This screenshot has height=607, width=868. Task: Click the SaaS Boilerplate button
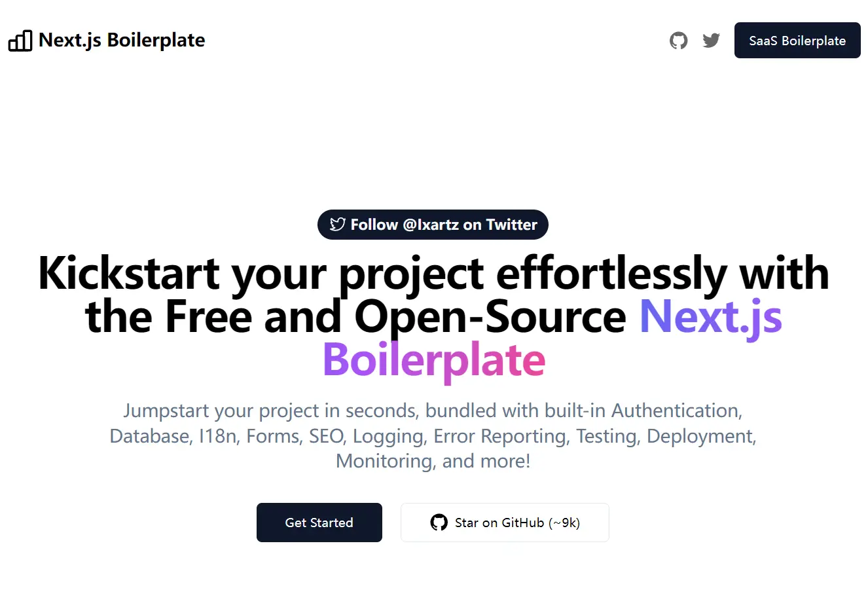(x=797, y=40)
